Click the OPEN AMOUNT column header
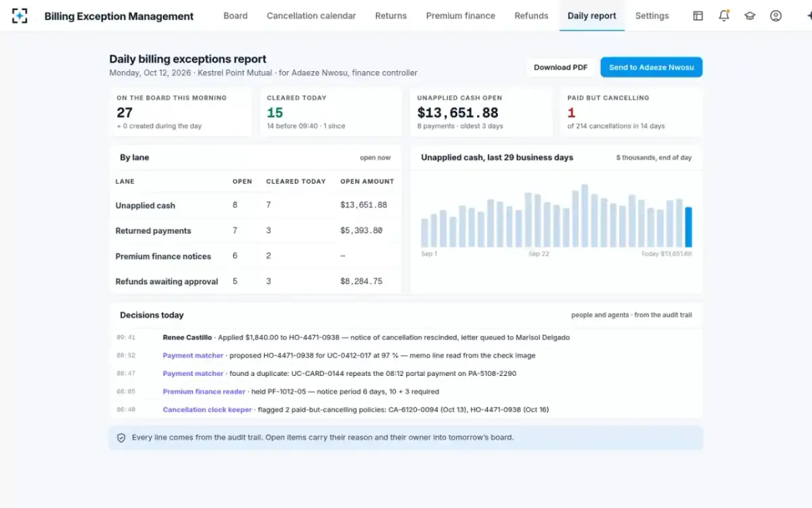Viewport: 812px width, 508px height. (x=367, y=182)
